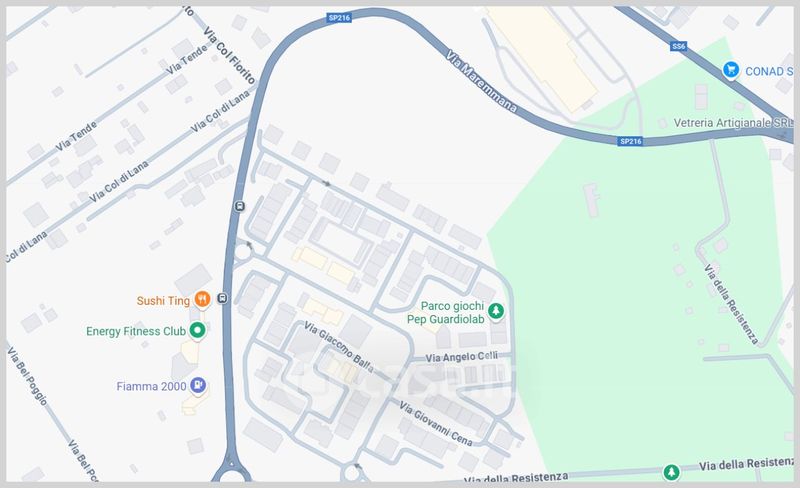Click the SP216 shield near Vetreria Artigianale
The width and height of the screenshot is (800, 488).
pos(631,141)
